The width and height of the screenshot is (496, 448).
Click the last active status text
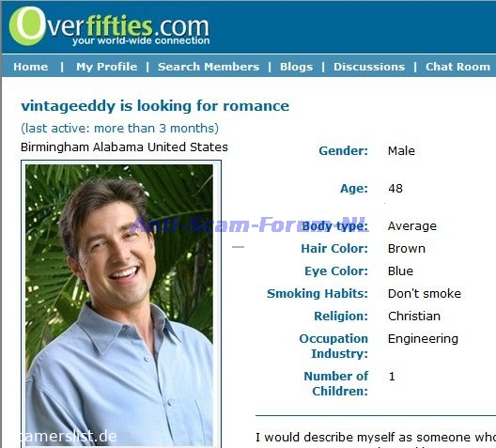pos(119,129)
